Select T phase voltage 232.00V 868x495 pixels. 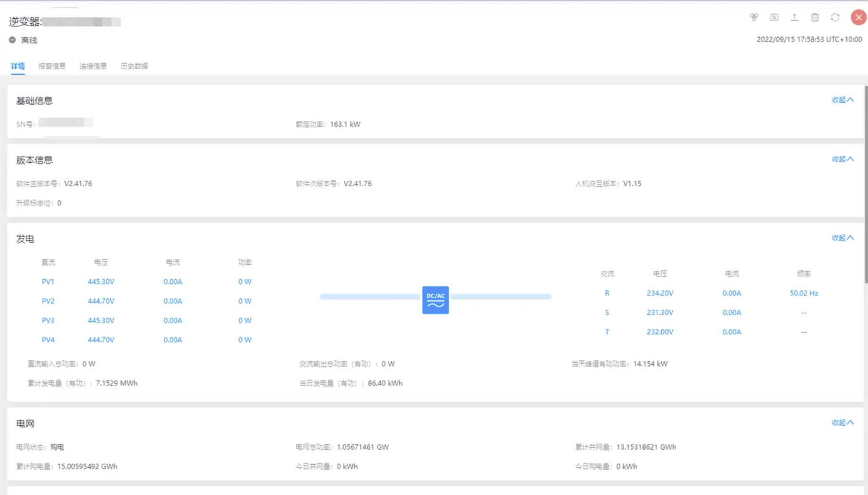click(660, 332)
